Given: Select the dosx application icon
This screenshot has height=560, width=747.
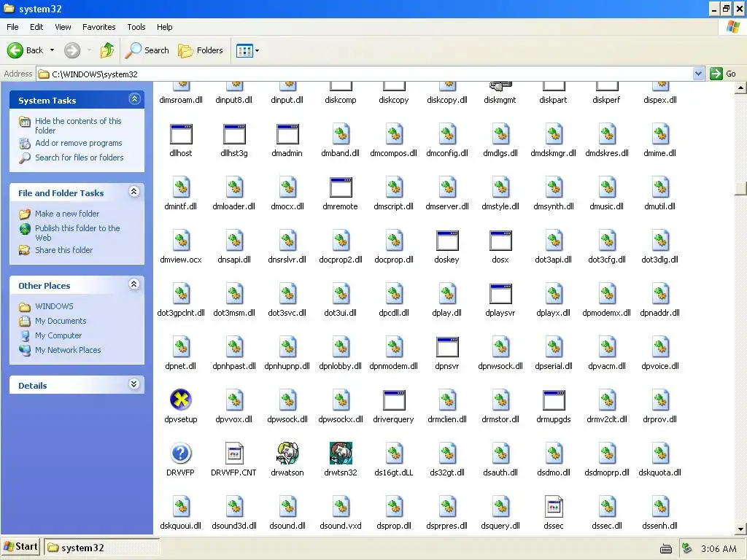Looking at the screenshot, I should click(x=500, y=241).
